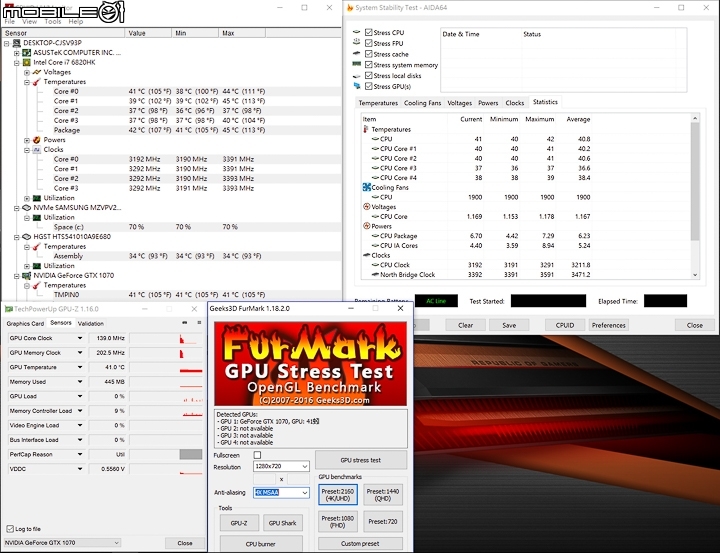Expand the Powers node in HWMonitor
This screenshot has width=720, height=553.
pos(27,140)
